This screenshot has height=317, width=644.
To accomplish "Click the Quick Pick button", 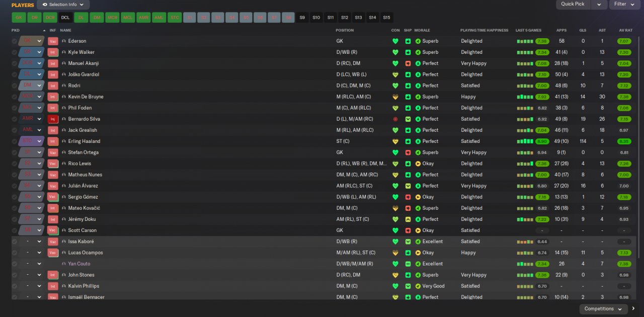I will [x=573, y=5].
